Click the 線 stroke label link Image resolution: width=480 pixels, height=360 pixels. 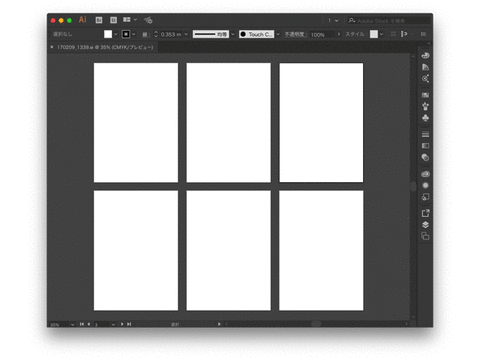tap(146, 34)
